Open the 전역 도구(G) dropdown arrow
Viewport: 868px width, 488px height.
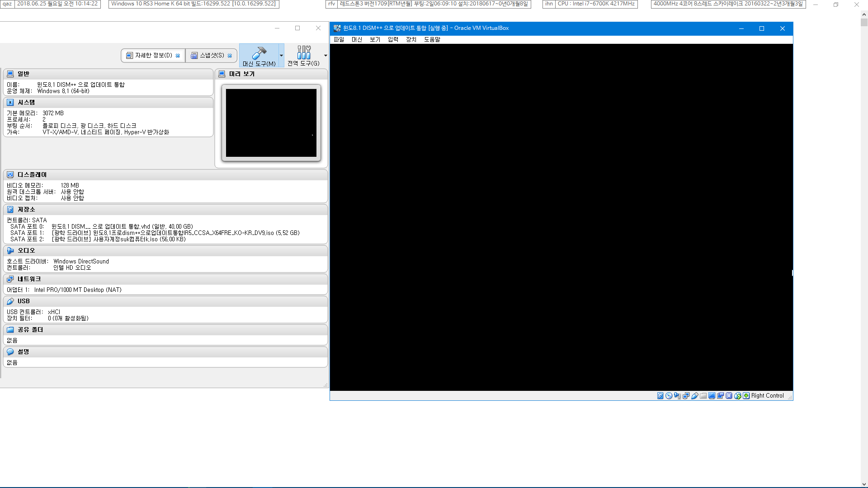pos(325,56)
